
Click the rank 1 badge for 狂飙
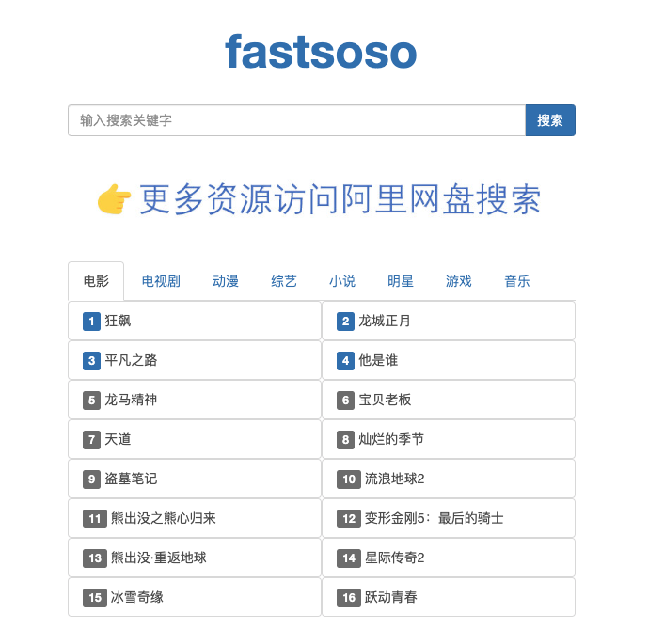pyautogui.click(x=91, y=322)
